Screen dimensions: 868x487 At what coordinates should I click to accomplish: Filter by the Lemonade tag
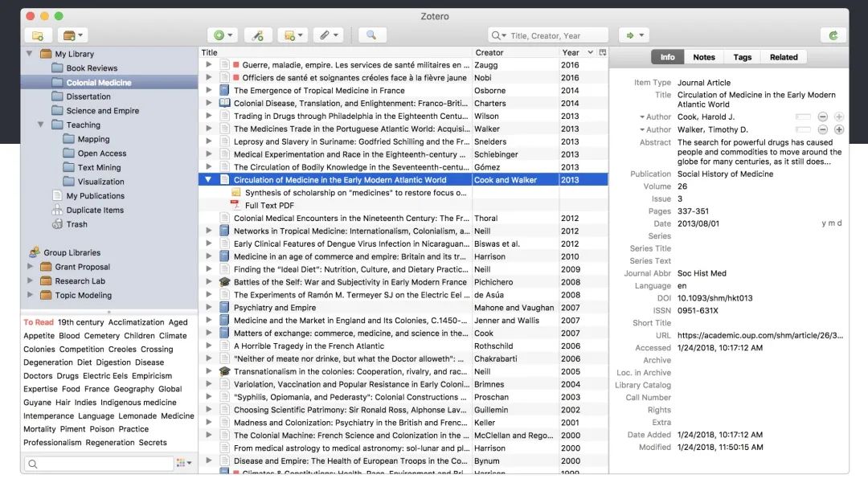(137, 416)
